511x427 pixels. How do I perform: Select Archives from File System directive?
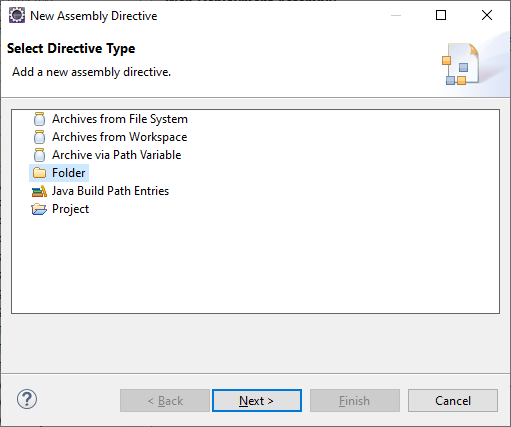[x=120, y=119]
